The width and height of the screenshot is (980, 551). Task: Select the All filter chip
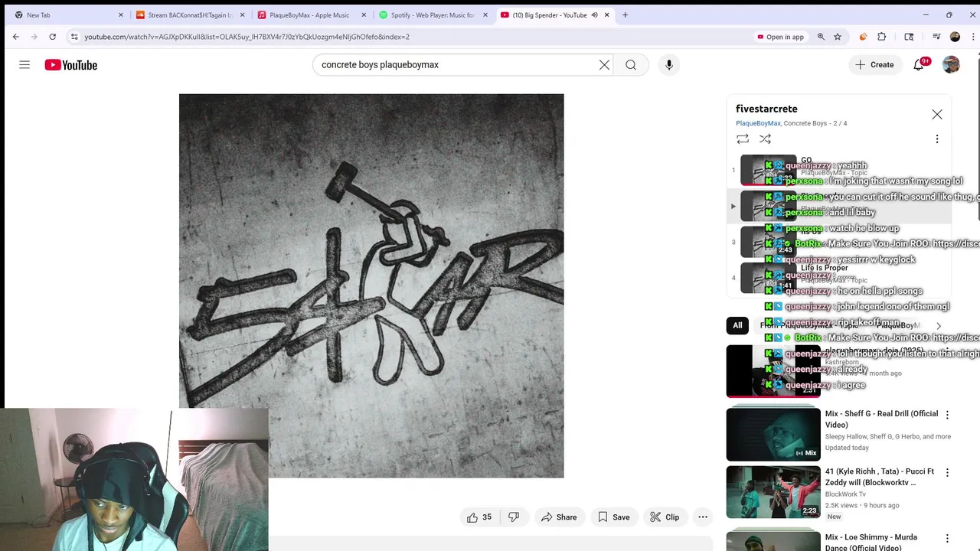[x=737, y=325]
